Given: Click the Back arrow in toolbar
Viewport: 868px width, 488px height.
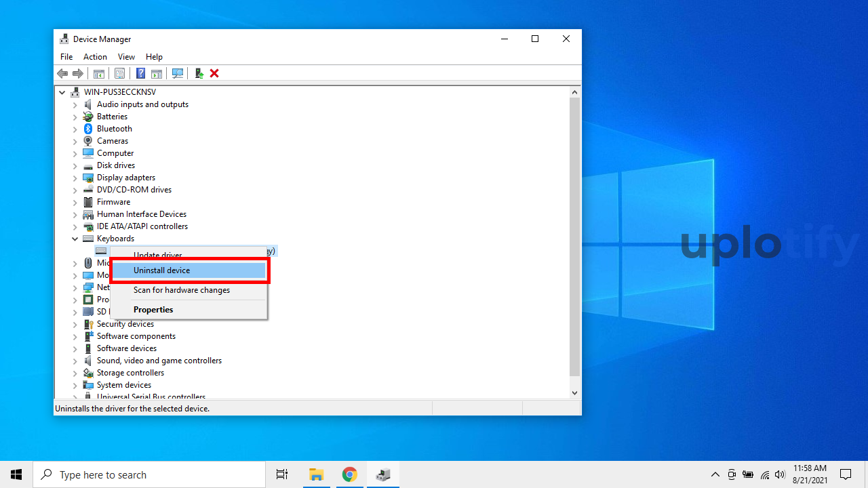Looking at the screenshot, I should (62, 73).
